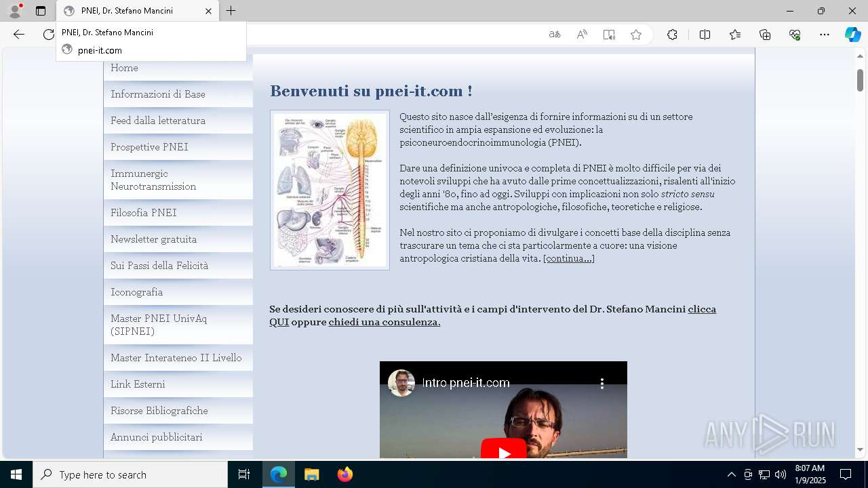This screenshot has width=868, height=488.
Task: Open Master PNEI UnivAq (SIPNEI) link
Action: click(178, 325)
